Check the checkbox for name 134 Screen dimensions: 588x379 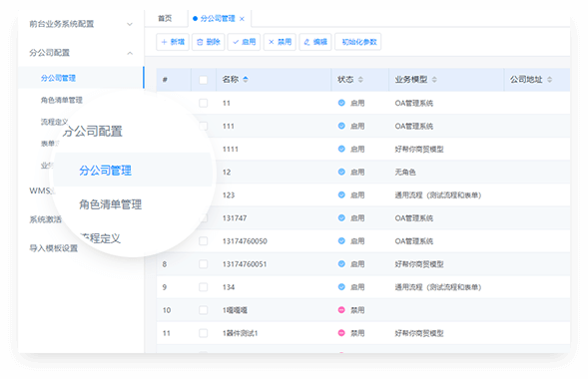click(204, 287)
